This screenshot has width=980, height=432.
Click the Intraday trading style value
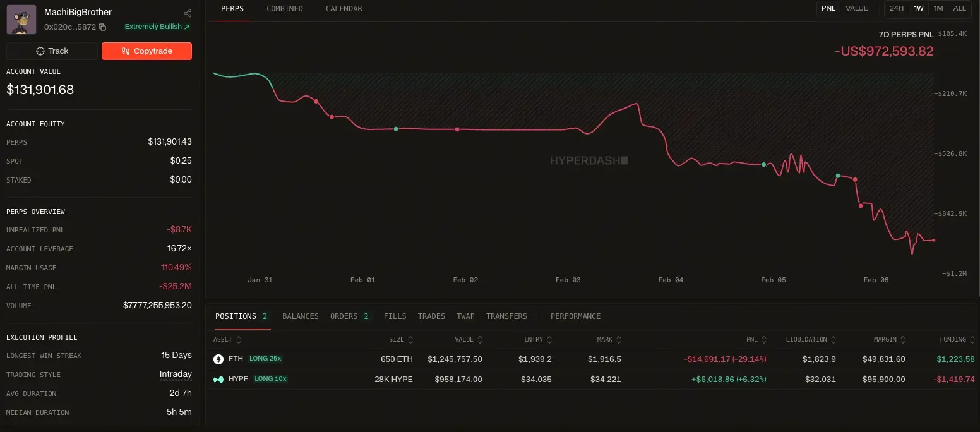pos(176,375)
